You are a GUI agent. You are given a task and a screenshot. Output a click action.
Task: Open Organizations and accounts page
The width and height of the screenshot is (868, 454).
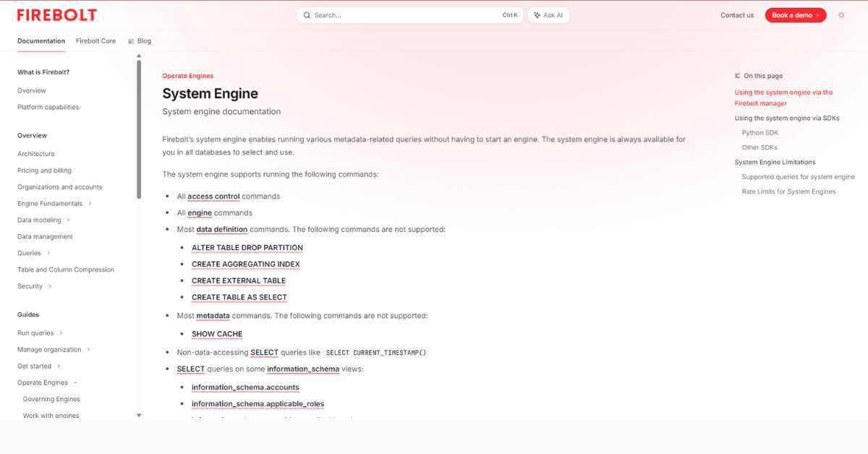click(60, 187)
